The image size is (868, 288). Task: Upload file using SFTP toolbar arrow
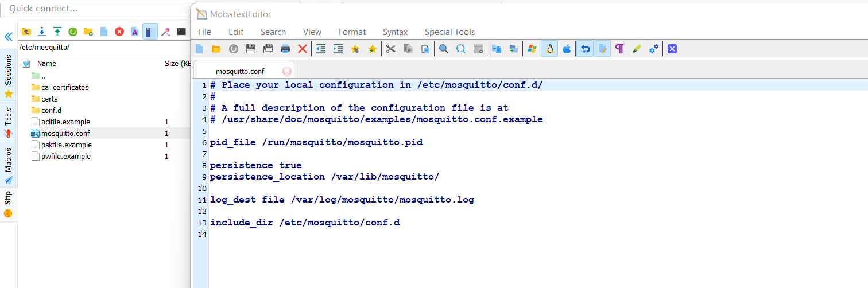pos(57,32)
